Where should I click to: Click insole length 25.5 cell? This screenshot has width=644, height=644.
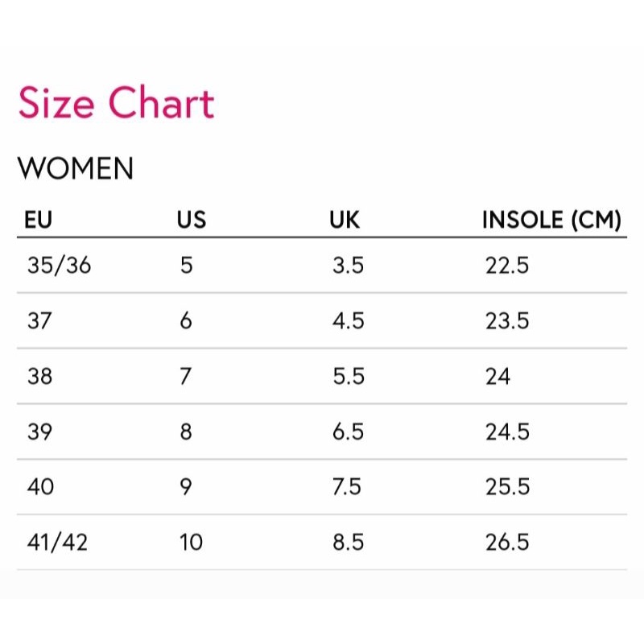tap(506, 487)
